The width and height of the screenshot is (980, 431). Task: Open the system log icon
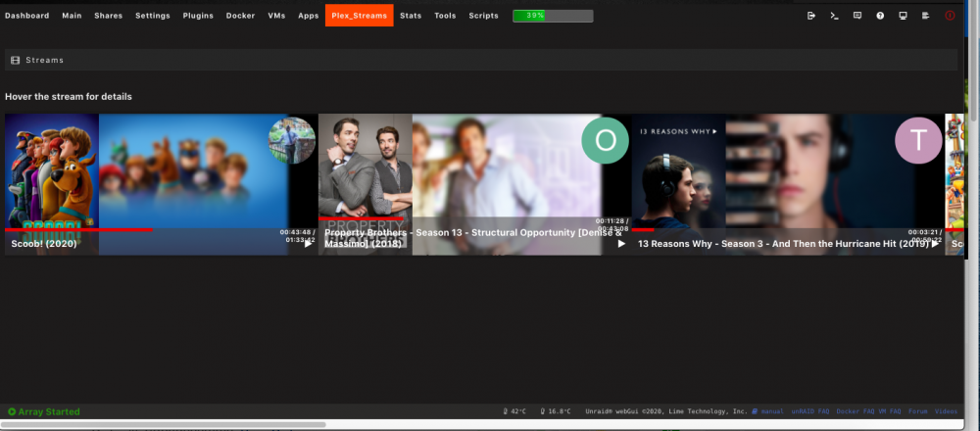click(926, 16)
